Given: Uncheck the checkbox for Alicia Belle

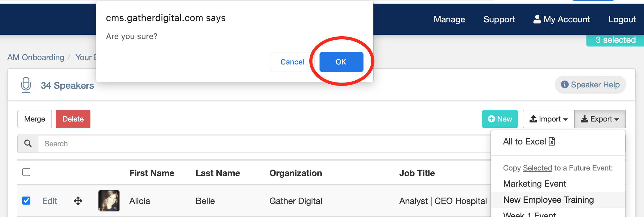Looking at the screenshot, I should (x=26, y=201).
